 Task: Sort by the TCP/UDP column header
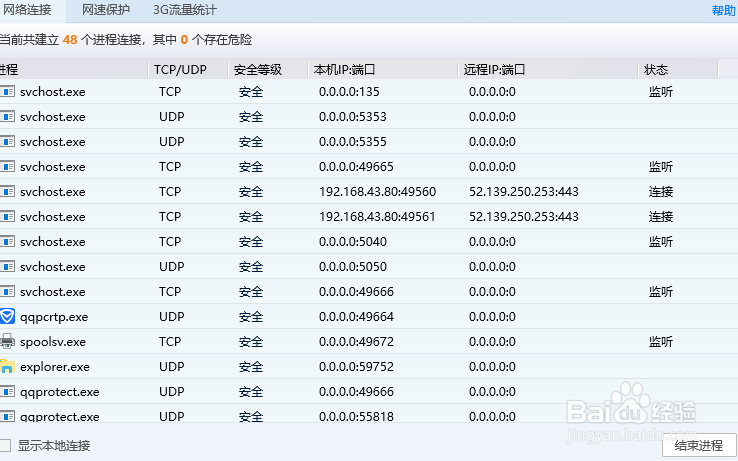click(179, 70)
